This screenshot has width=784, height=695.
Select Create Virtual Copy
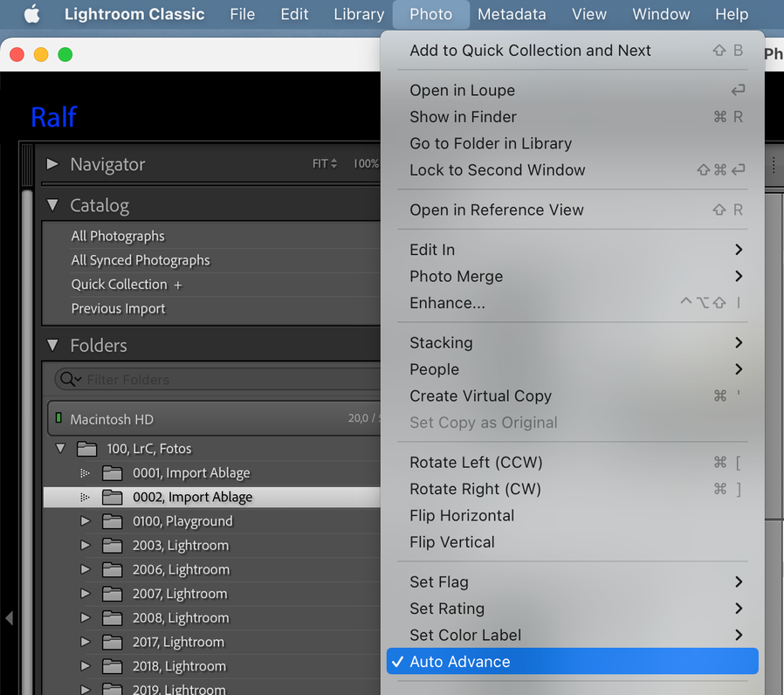[573, 396]
